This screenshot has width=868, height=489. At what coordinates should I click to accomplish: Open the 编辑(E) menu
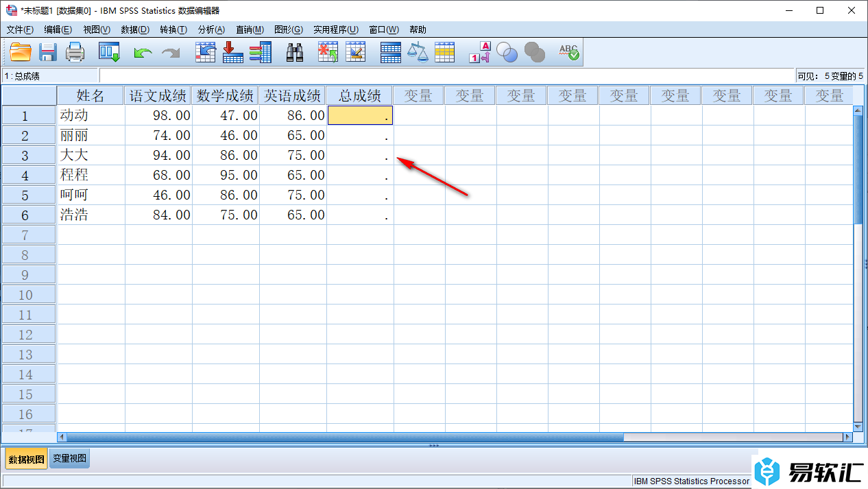click(58, 29)
